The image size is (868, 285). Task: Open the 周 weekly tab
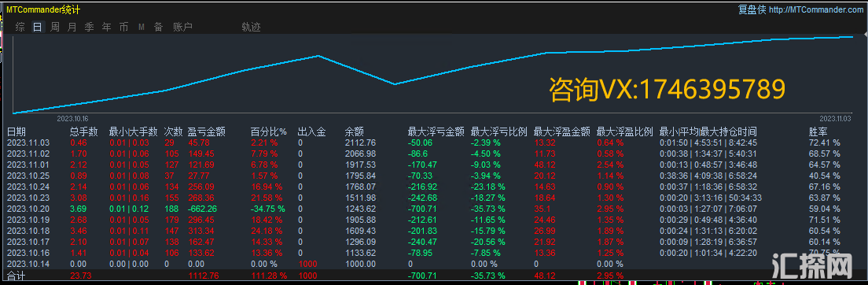55,27
